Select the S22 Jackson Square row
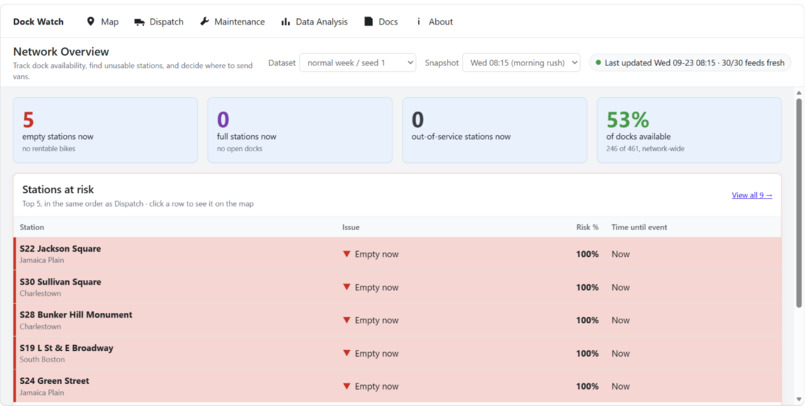806x406 pixels. pos(397,254)
